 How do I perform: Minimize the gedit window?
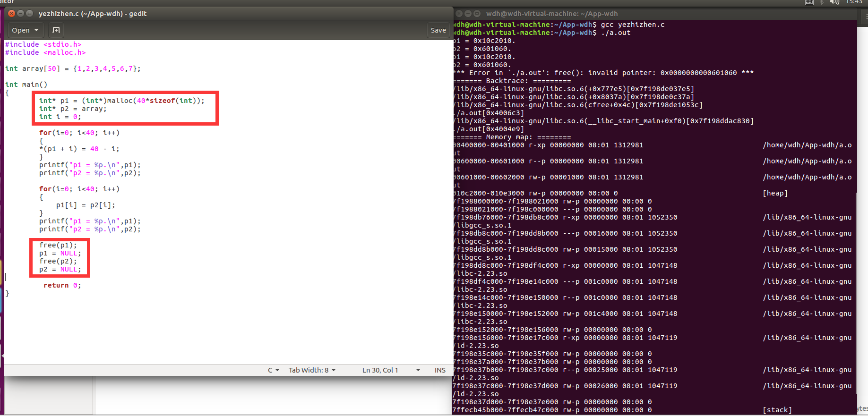click(x=21, y=14)
